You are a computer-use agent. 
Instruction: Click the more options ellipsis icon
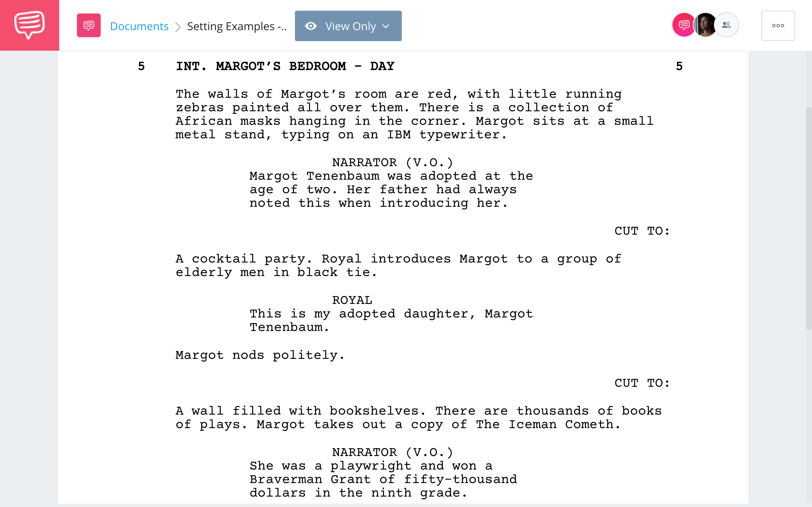(778, 25)
